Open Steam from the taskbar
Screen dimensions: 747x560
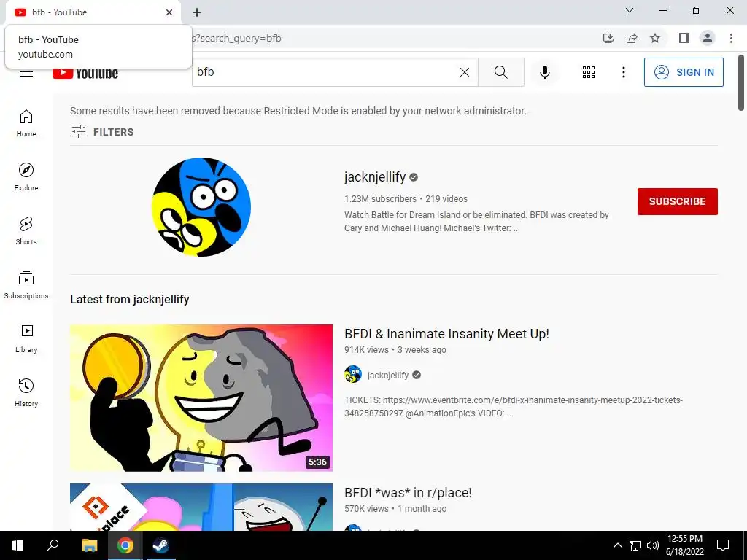[x=160, y=545]
